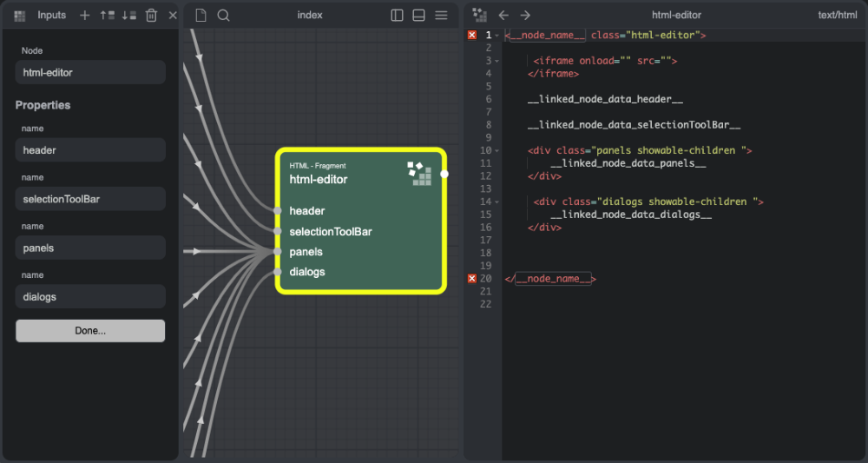Toggle the bottom panel layout icon
The image size is (868, 463).
418,16
